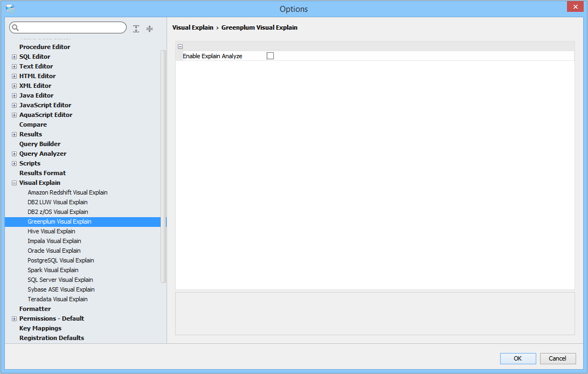Expand the SQL Editor node
Screen dimensions: 588x374
tap(14, 57)
